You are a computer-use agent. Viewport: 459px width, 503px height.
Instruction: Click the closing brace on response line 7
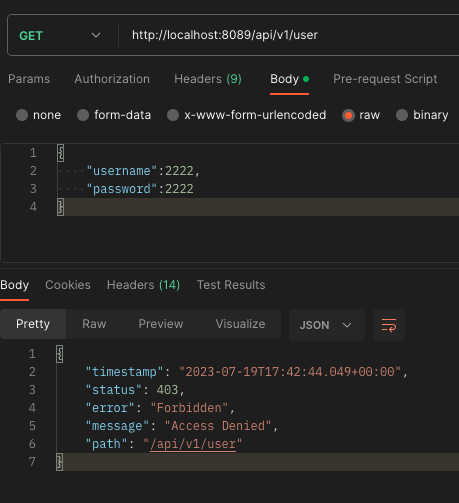(60, 462)
